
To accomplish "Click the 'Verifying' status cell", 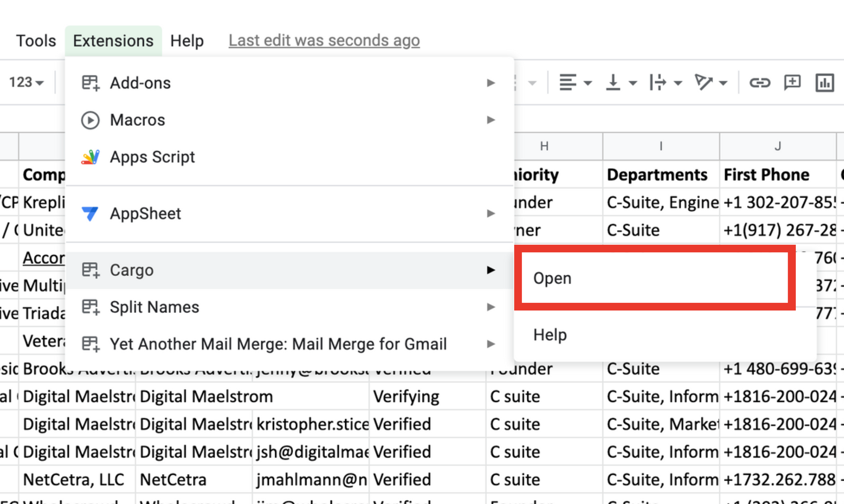I will [427, 397].
